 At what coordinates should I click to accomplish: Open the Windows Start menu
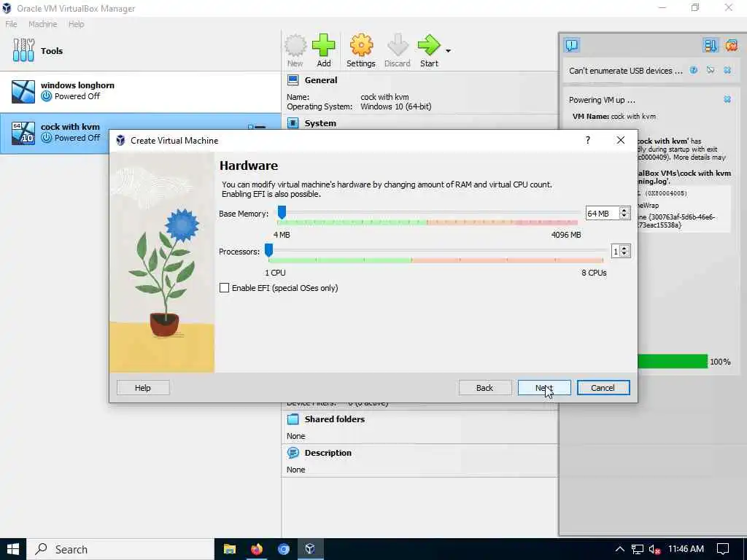click(13, 549)
